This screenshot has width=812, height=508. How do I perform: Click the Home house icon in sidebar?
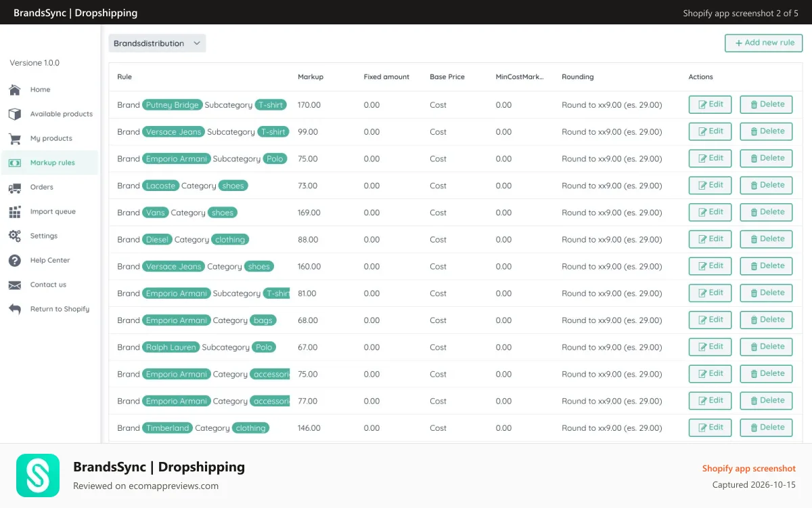click(x=15, y=89)
